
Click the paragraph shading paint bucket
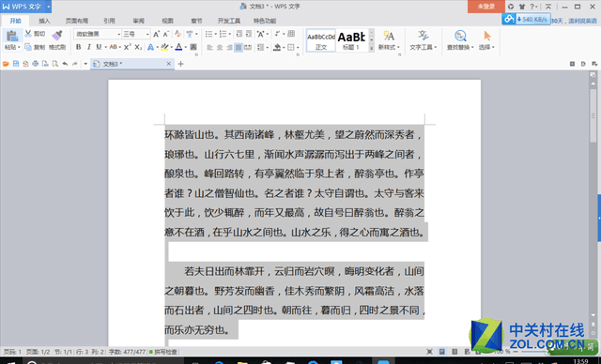[x=277, y=48]
